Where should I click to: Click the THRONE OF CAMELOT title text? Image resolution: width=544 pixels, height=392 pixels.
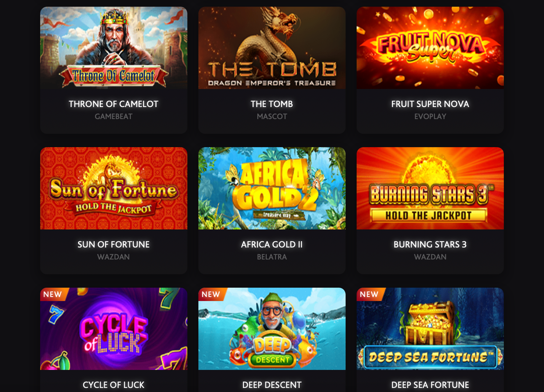coord(113,104)
